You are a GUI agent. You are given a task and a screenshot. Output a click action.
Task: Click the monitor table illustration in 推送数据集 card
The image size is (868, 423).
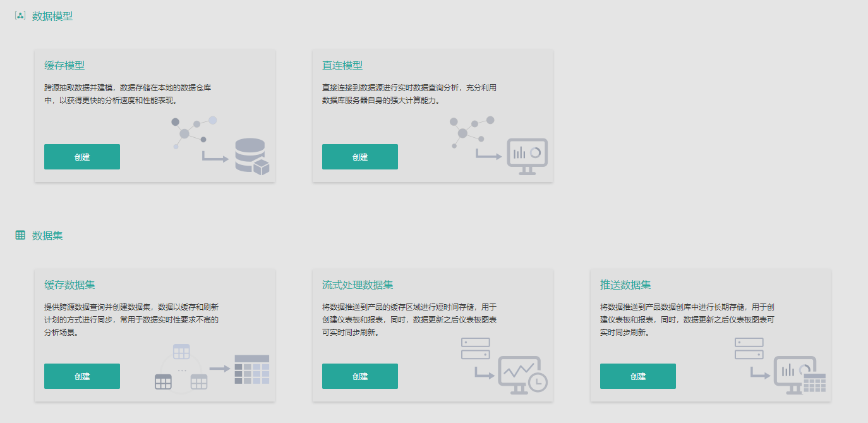pos(780,365)
